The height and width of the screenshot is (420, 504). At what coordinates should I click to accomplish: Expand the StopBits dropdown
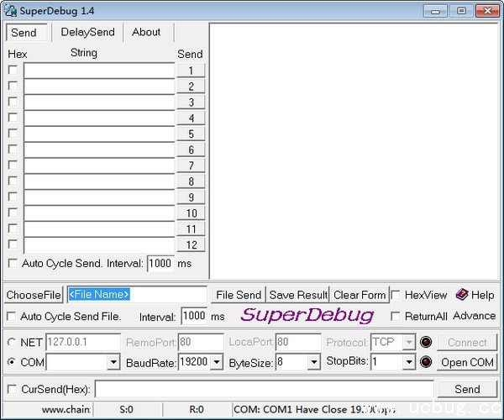408,362
